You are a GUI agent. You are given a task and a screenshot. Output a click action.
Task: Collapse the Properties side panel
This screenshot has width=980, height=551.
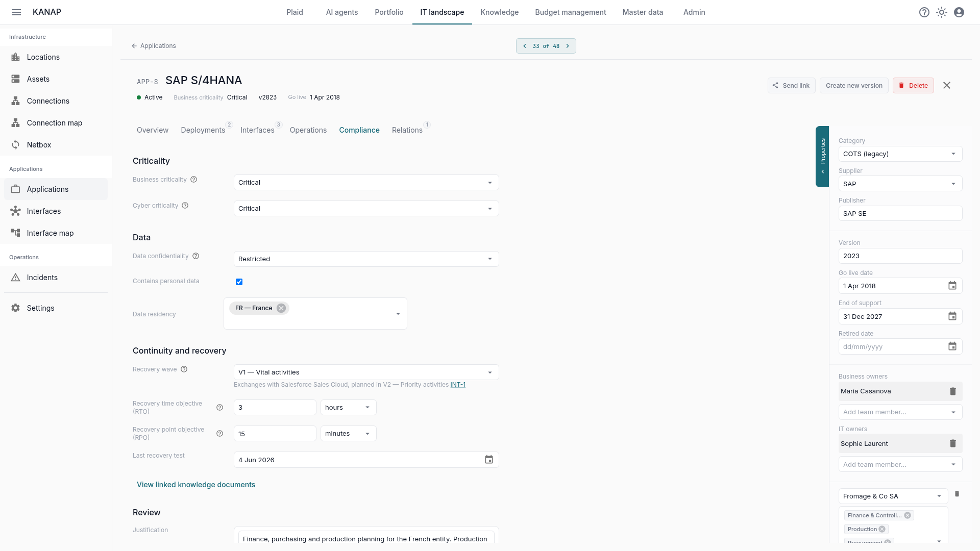[822, 157]
